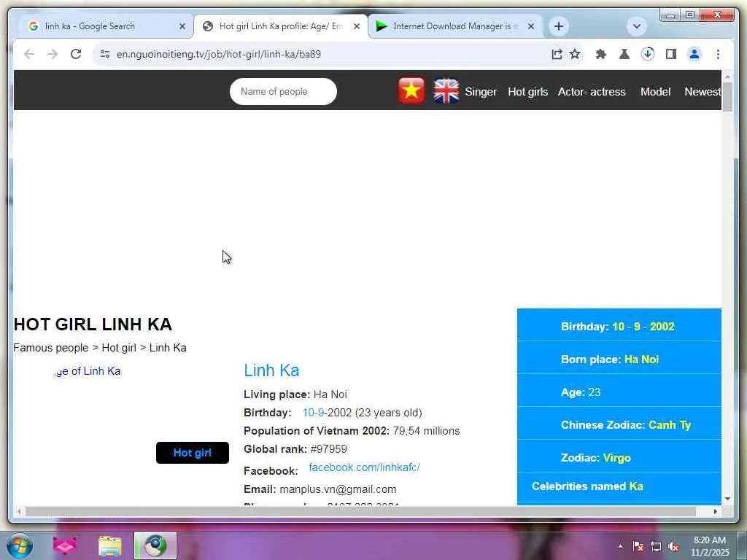Open the Downloads icon

point(648,54)
